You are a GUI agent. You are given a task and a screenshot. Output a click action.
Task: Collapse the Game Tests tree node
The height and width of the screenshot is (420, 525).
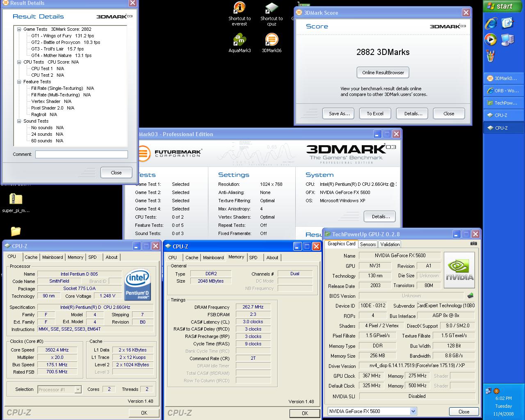(19, 29)
